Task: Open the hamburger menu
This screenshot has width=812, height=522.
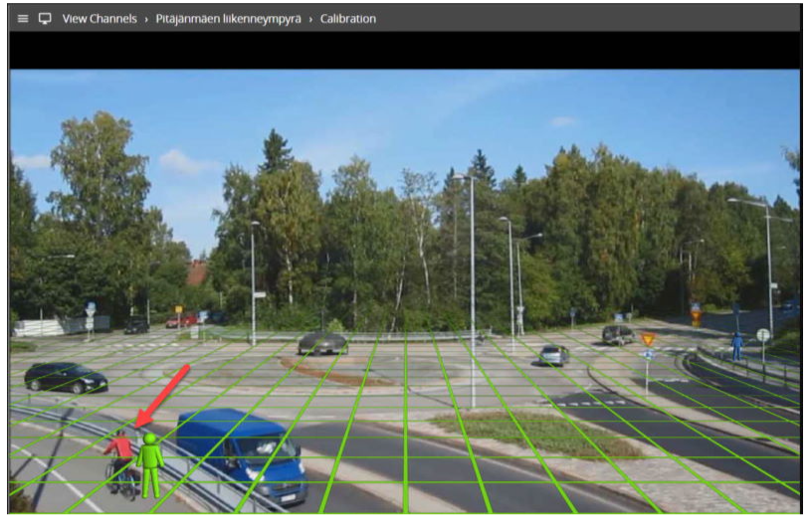Action: (23, 19)
